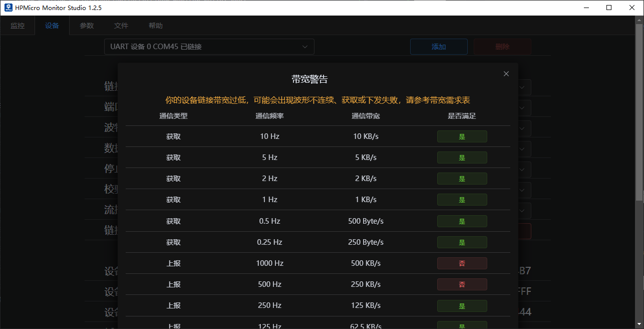Click the HPMicro Monitor Studio app icon
The height and width of the screenshot is (329, 644).
point(8,8)
